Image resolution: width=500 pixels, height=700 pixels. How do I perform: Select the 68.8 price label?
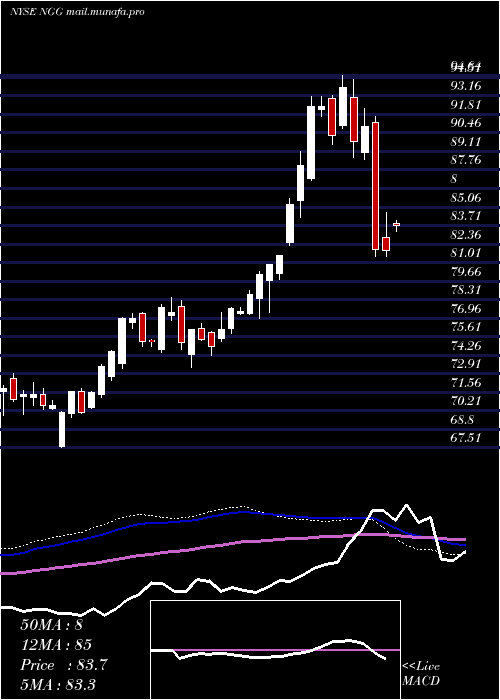click(x=462, y=420)
